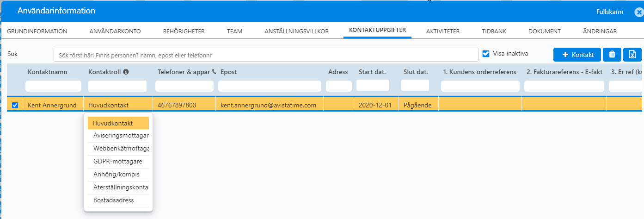644x219 pixels.
Task: Click the Epost column filter box
Action: tap(270, 86)
